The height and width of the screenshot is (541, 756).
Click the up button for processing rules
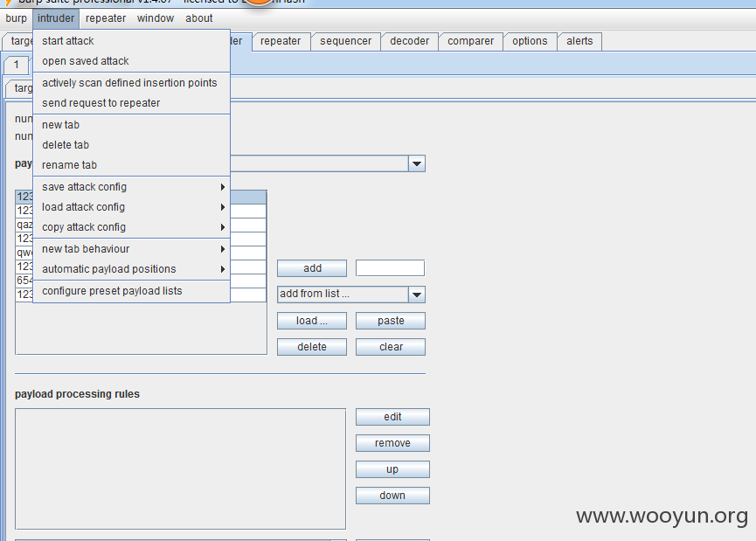(392, 469)
